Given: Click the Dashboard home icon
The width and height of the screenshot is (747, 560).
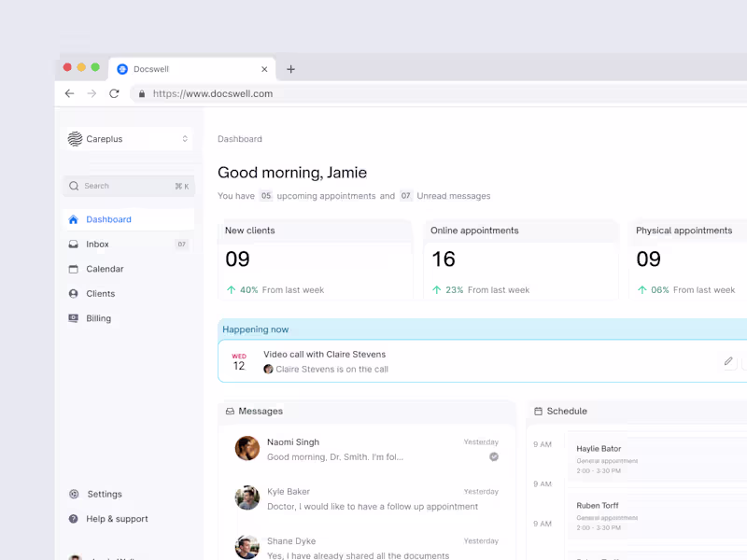Looking at the screenshot, I should (74, 219).
